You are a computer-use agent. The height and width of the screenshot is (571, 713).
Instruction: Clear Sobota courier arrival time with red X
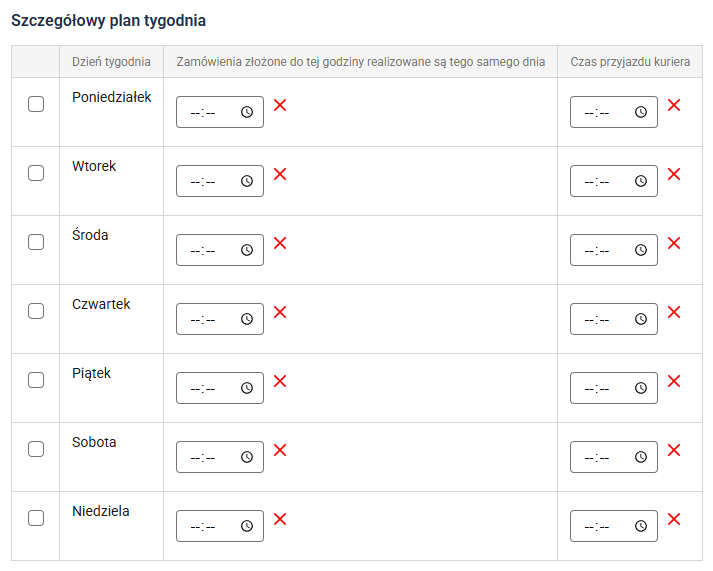coord(674,450)
